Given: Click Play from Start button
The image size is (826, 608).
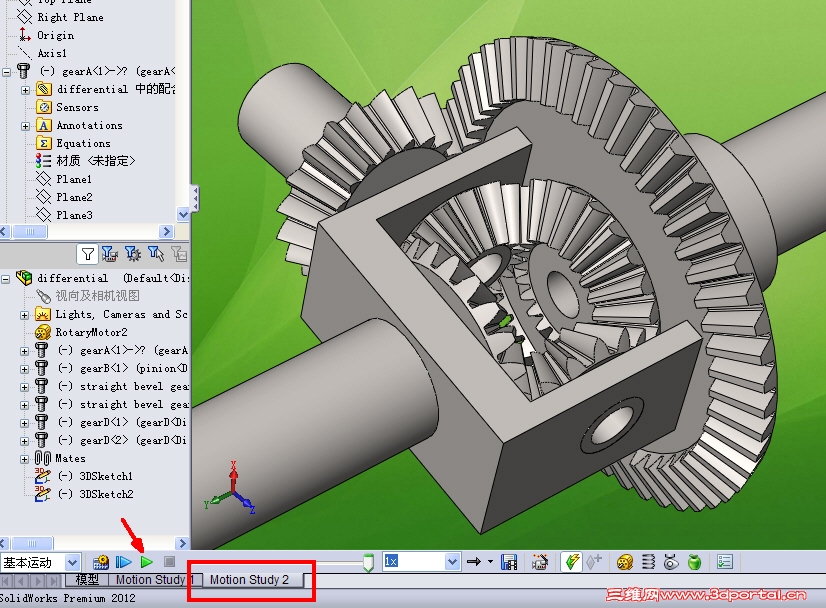Looking at the screenshot, I should tap(123, 562).
